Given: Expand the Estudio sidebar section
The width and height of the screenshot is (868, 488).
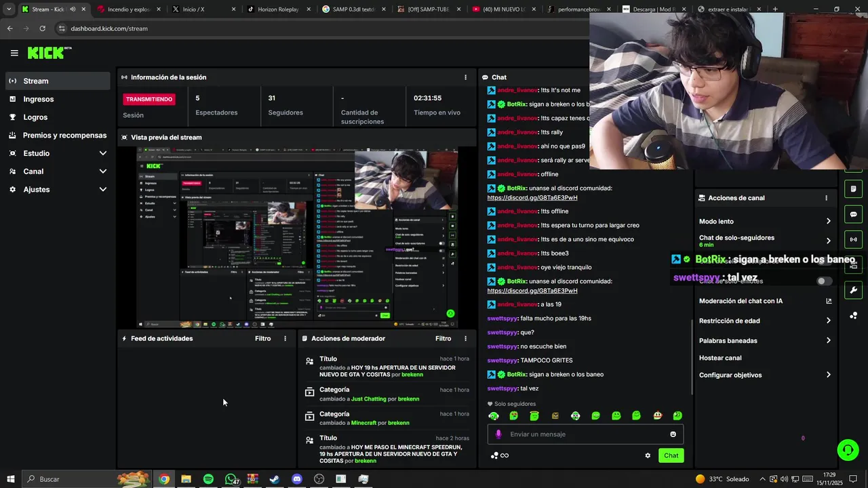Looking at the screenshot, I should click(x=103, y=153).
